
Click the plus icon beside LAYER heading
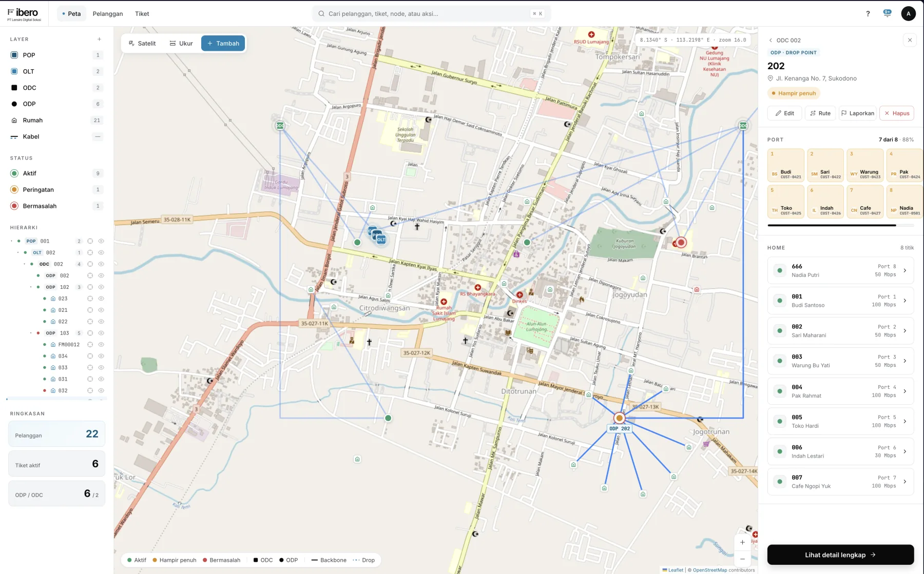(99, 39)
